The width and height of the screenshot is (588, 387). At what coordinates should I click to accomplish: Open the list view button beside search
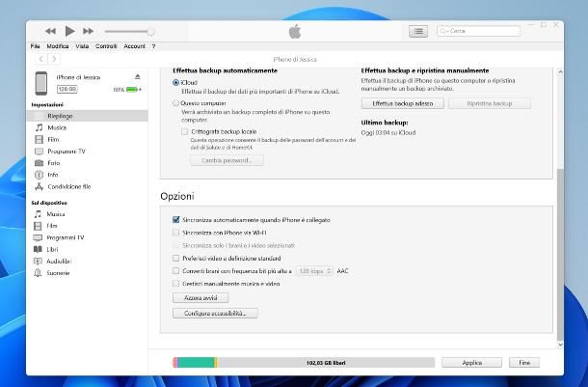(x=418, y=31)
